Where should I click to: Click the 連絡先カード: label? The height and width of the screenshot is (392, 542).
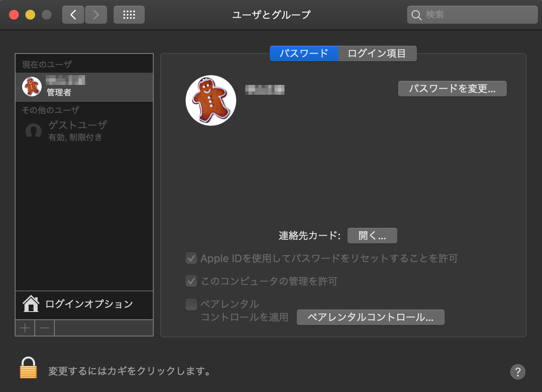click(x=309, y=236)
